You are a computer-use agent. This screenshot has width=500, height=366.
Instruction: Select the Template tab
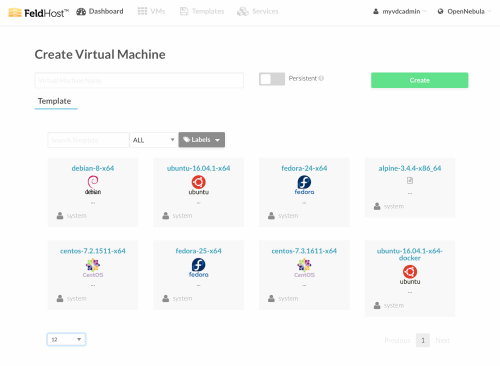[55, 101]
